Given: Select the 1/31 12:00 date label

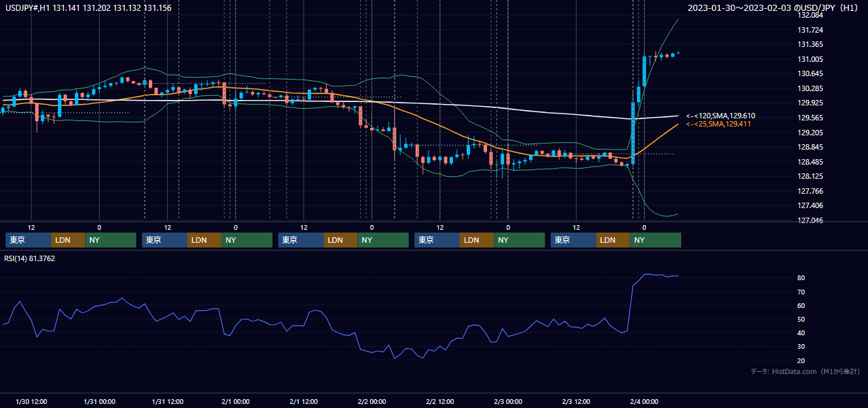Looking at the screenshot, I should coord(167,401).
